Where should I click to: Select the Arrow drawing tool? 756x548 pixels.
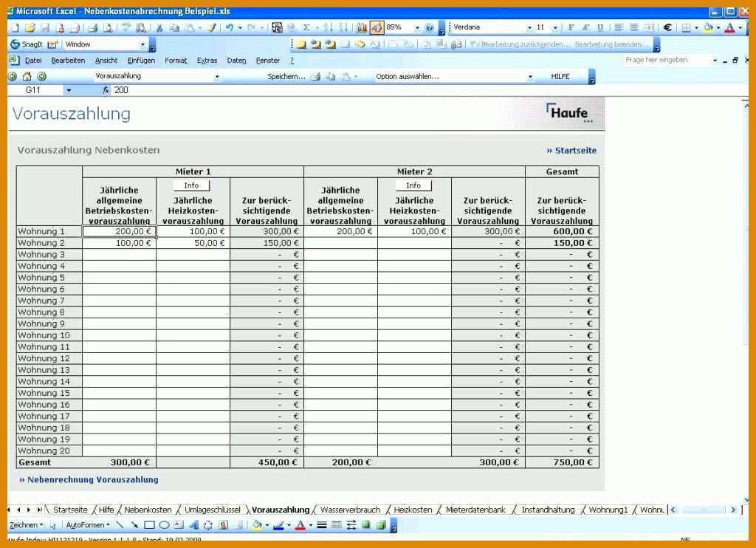point(134,525)
